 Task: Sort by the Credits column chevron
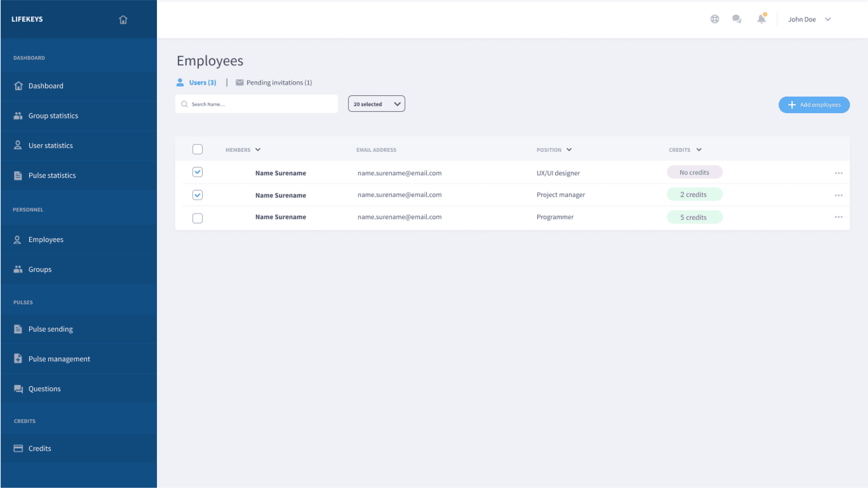click(699, 149)
